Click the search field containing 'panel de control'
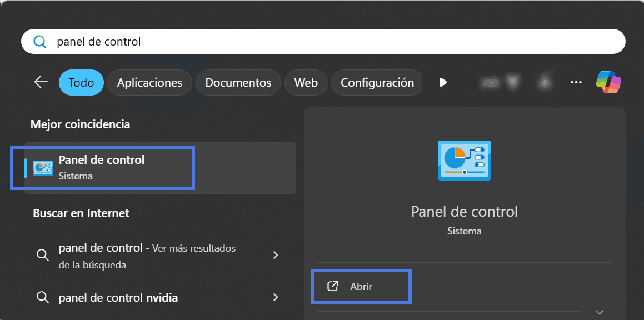The height and width of the screenshot is (320, 644). (333, 42)
